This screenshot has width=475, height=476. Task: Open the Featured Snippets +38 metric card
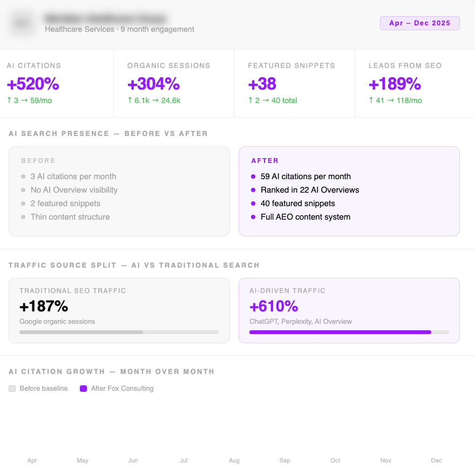tap(294, 83)
